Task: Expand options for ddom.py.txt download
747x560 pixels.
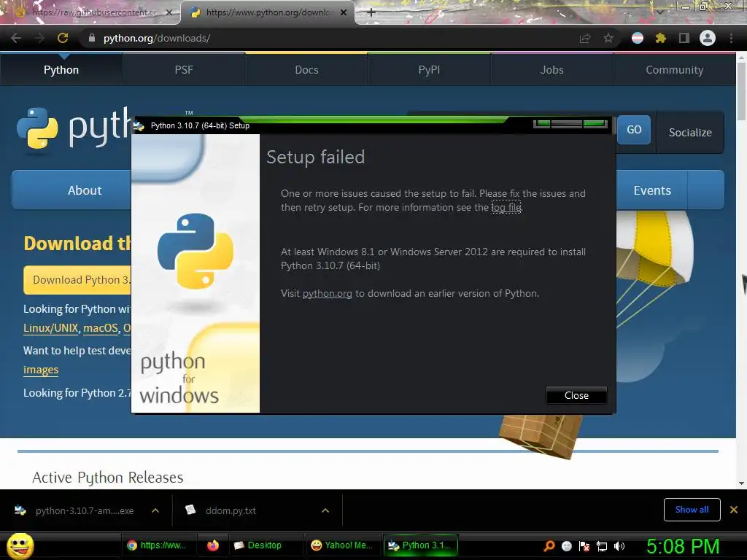Action: tap(325, 510)
